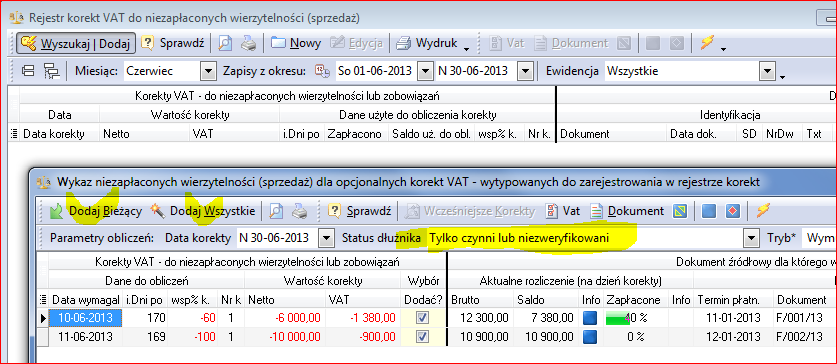
Task: Expand filter bar options arrow after Ewidencja
Action: click(782, 77)
